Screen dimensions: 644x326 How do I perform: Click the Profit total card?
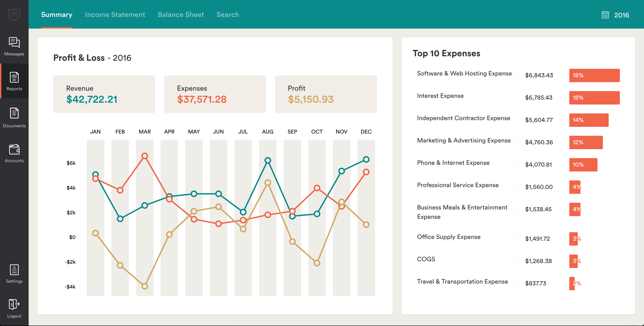pyautogui.click(x=326, y=94)
